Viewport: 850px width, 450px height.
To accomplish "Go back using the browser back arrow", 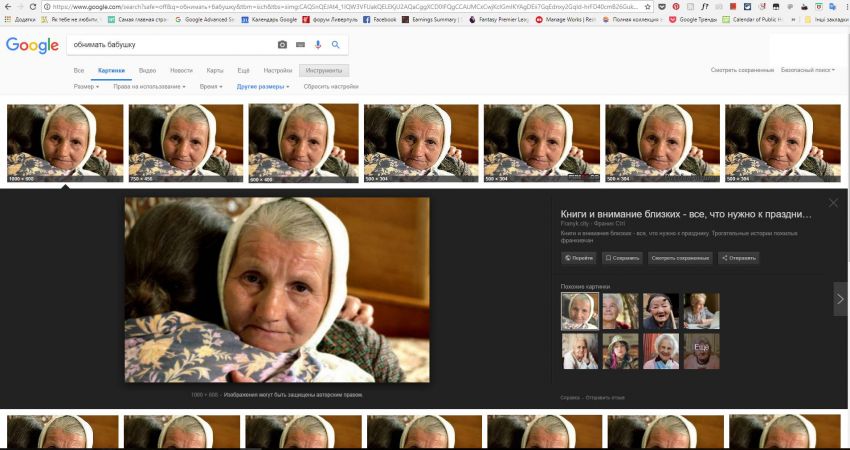I will pyautogui.click(x=8, y=7).
